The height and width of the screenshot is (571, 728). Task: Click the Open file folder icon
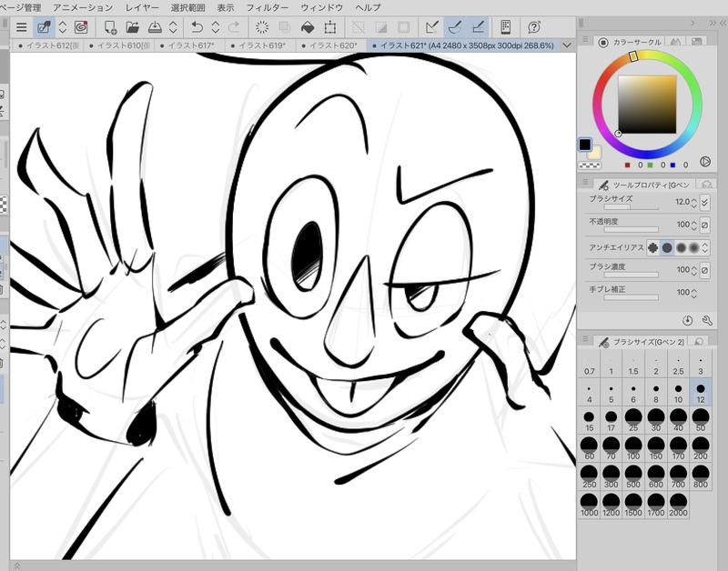(x=133, y=27)
